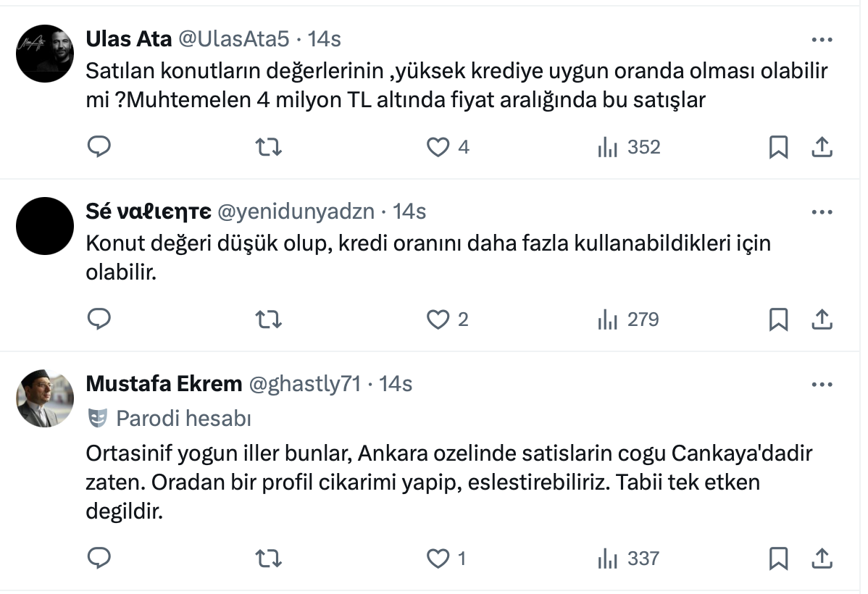Open more options for Mustafa Ekrem's tweet
The image size is (868, 594).
tap(822, 385)
